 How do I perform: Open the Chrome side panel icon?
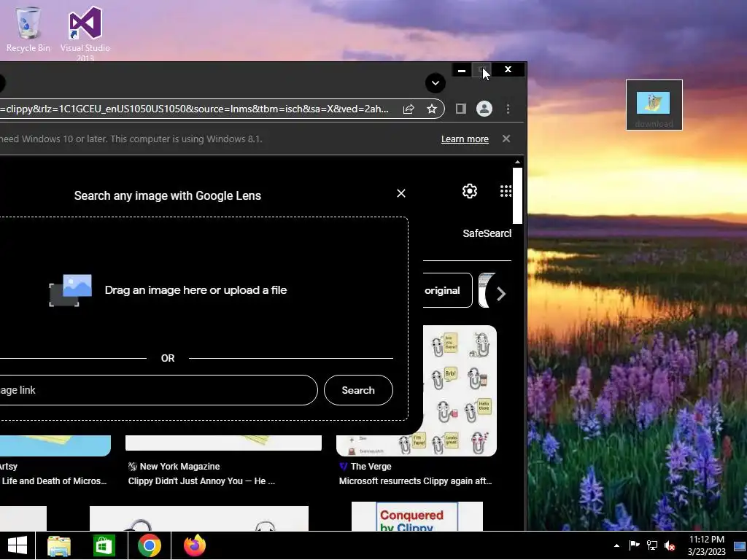[x=461, y=109]
